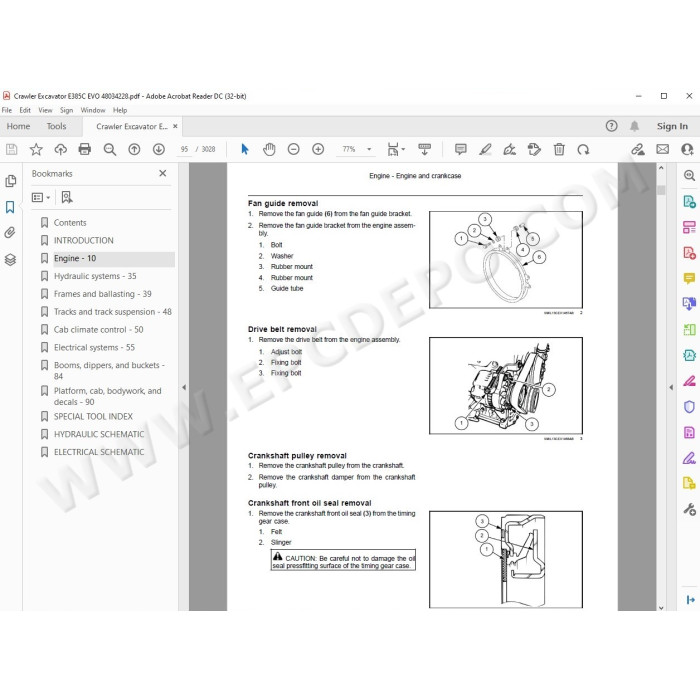Click the stamp tool icon
The image size is (700, 700).
(x=534, y=149)
